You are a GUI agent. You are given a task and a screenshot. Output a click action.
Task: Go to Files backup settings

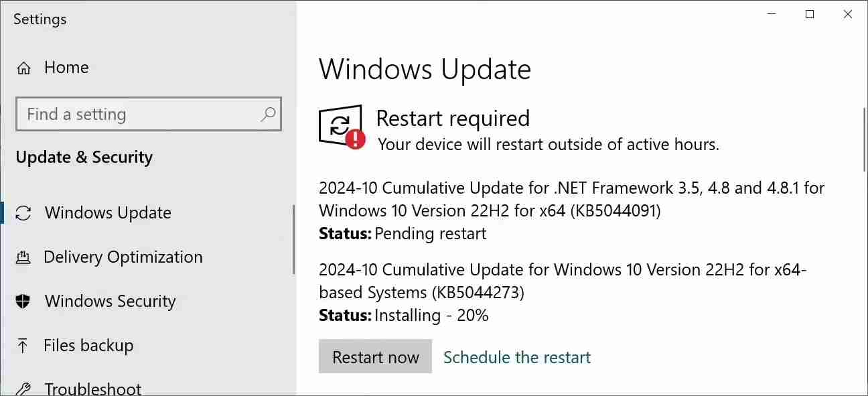[88, 345]
